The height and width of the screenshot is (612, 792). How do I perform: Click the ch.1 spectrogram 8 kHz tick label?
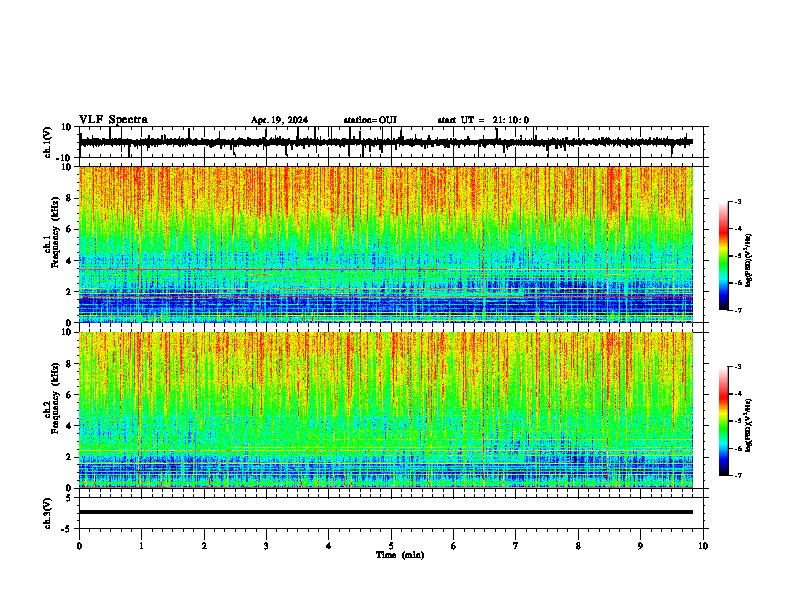tap(69, 198)
